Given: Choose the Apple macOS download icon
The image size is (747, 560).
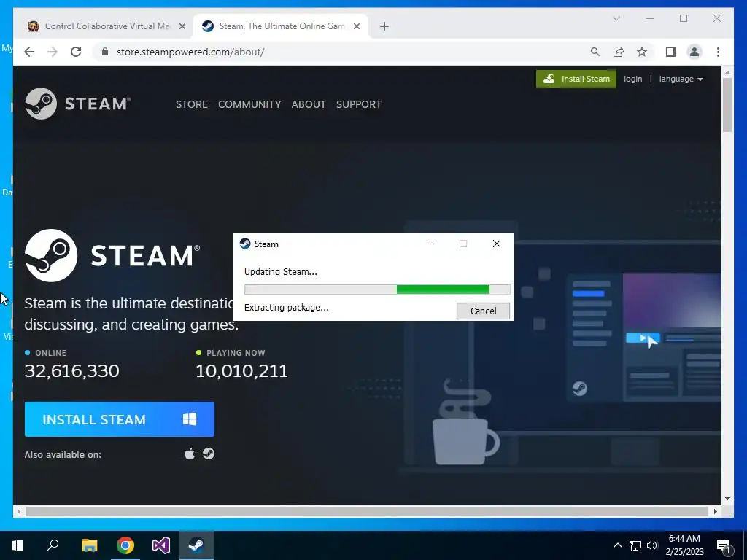Looking at the screenshot, I should coord(190,454).
